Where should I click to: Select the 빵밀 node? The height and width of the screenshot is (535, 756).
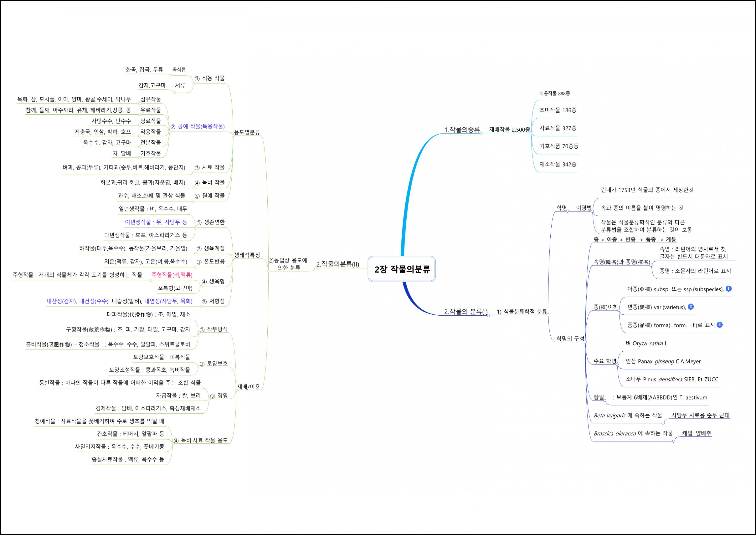598,397
